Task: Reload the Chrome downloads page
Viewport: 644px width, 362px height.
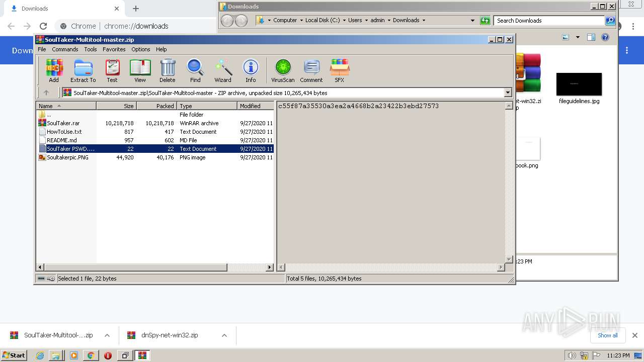Action: click(x=43, y=26)
